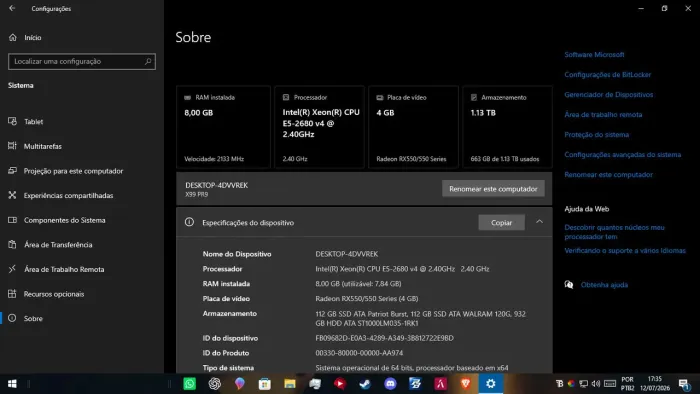
Task: Open the gray stacked-windows taskbar app
Action: coord(315,384)
